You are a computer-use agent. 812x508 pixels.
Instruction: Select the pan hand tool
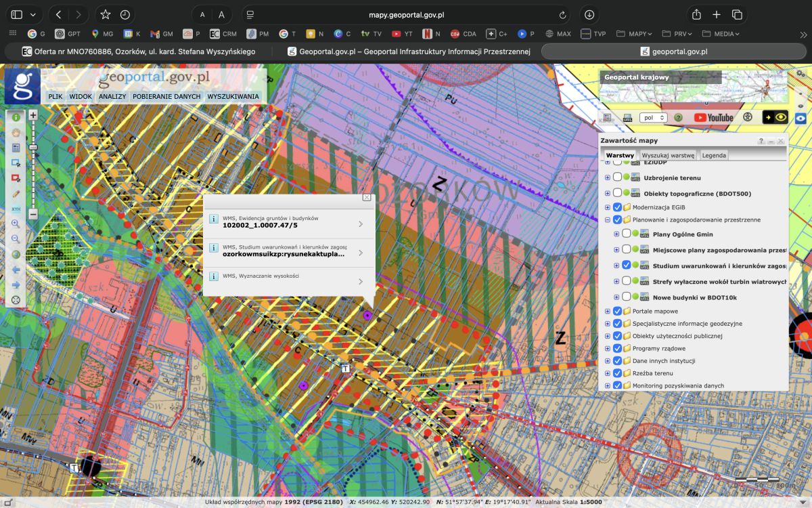(x=16, y=132)
